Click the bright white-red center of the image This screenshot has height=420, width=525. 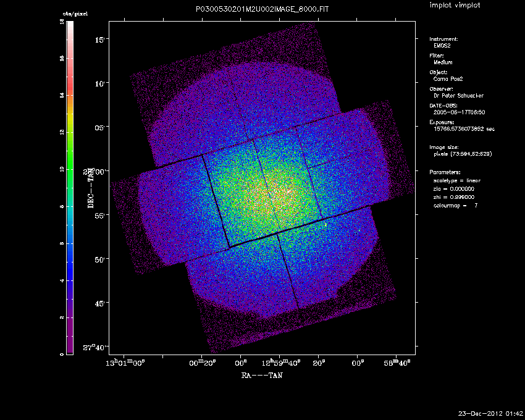286,190
